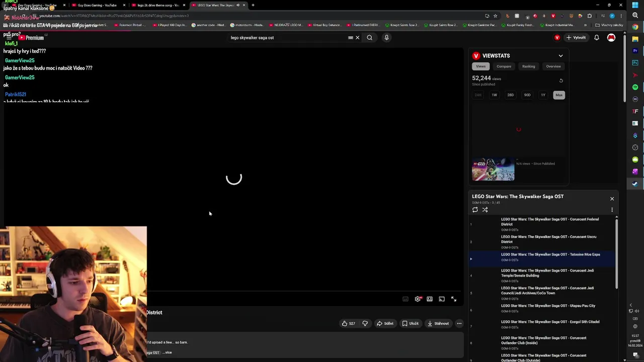The width and height of the screenshot is (644, 362).
Task: Click the Stáhnout download button
Action: (x=438, y=324)
